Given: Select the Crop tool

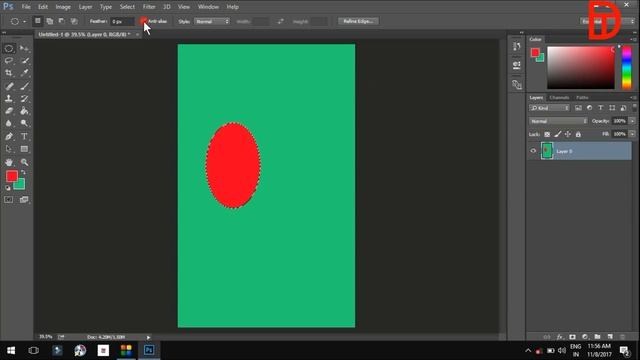Looking at the screenshot, I should [x=9, y=73].
